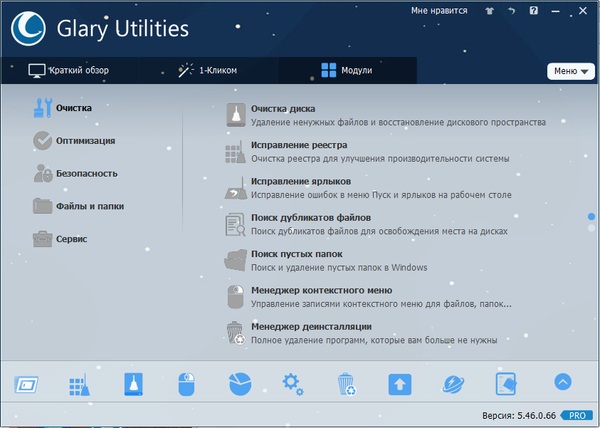This screenshot has width=600, height=428.
Task: Select the Оптимизация category in sidebar
Action: (x=85, y=141)
